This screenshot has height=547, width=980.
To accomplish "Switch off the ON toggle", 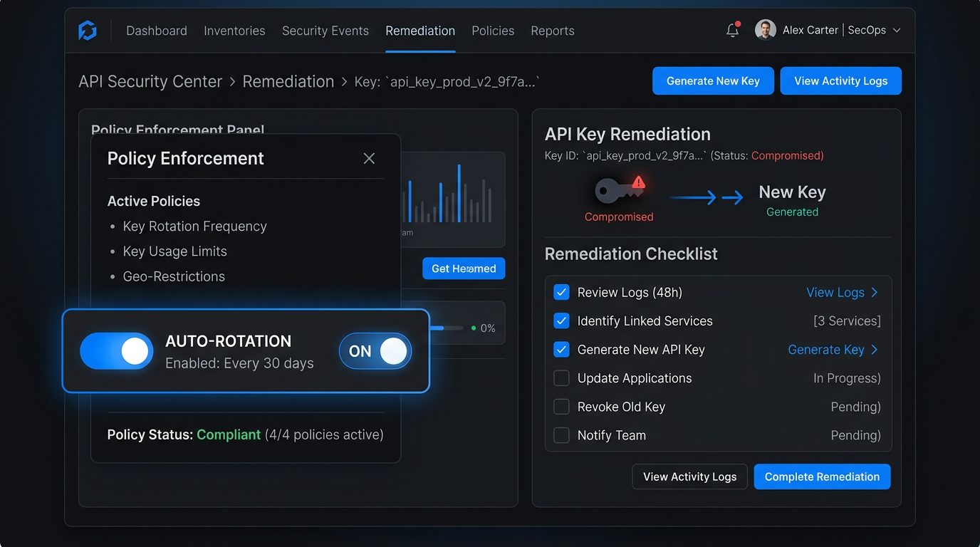I will click(x=375, y=351).
